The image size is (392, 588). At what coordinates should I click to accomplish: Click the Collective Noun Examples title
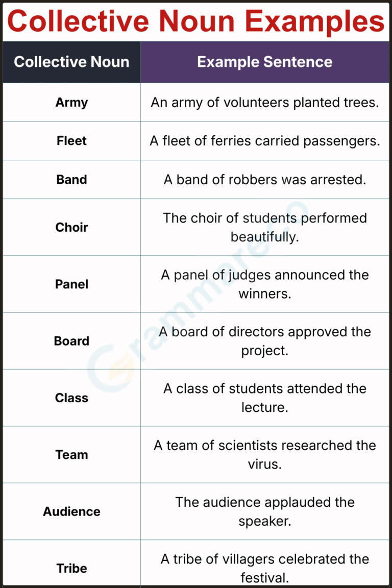(x=196, y=21)
